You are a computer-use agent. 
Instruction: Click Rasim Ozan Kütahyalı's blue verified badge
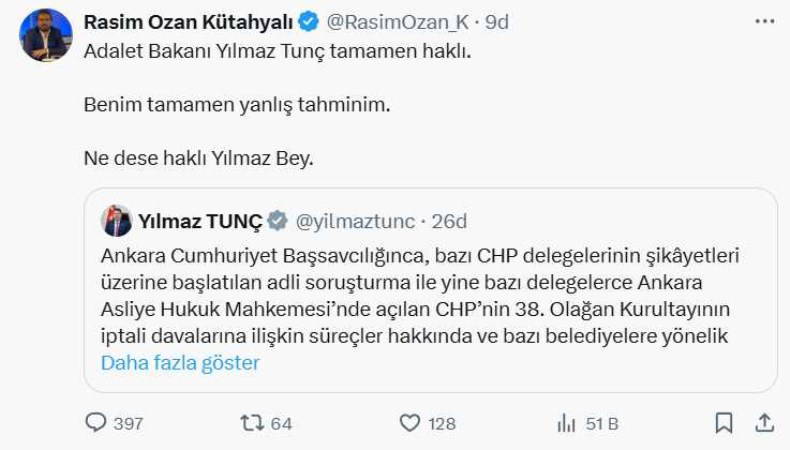coord(309,21)
